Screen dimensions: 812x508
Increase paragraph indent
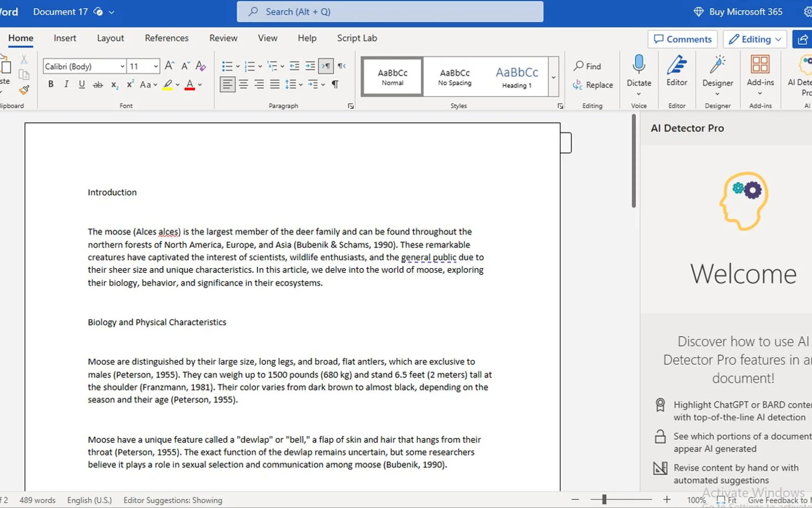coord(310,66)
